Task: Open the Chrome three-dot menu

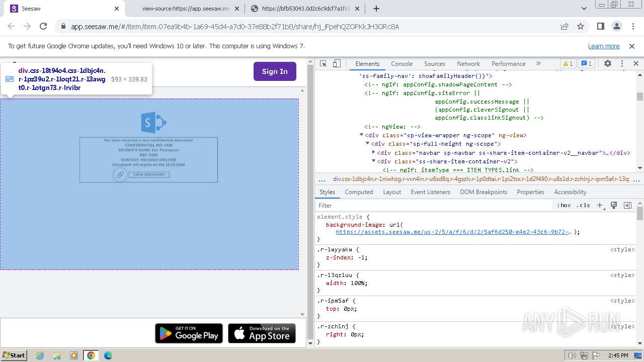Action: click(x=632, y=27)
